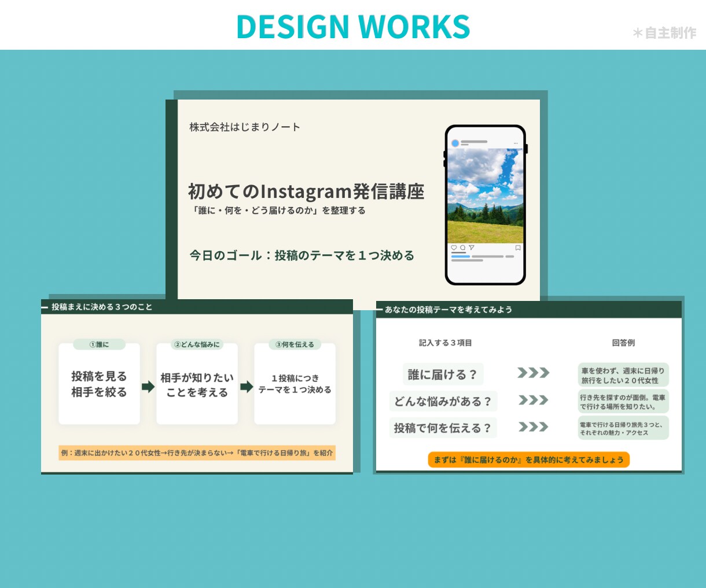Select the ③何を伝える tag label
Viewport: 706px width, 588px height.
point(295,344)
